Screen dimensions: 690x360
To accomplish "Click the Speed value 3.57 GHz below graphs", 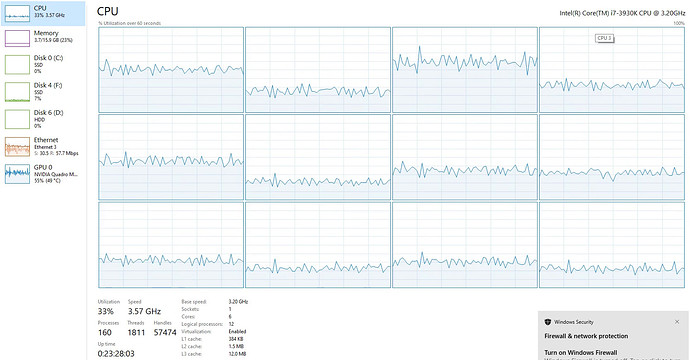I will pos(144,311).
